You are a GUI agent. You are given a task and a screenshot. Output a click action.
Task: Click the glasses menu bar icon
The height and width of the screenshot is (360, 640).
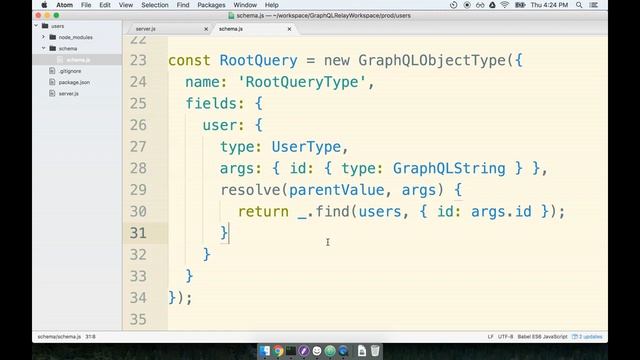click(x=480, y=5)
